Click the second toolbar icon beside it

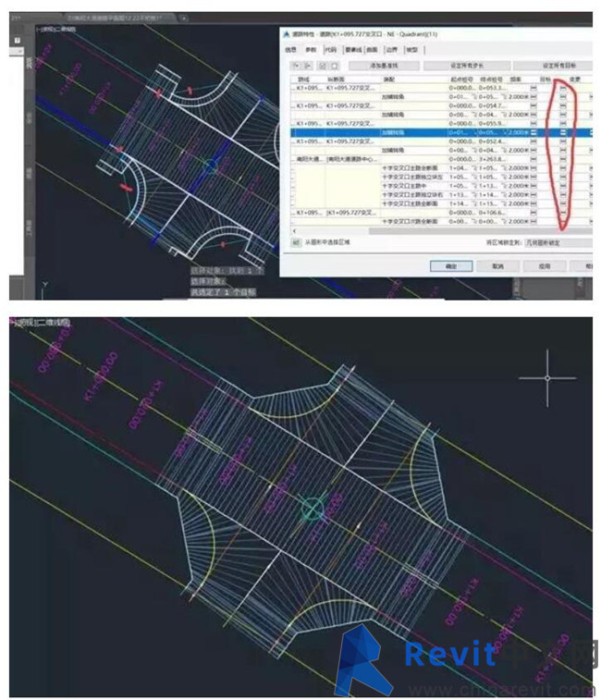tap(307, 66)
